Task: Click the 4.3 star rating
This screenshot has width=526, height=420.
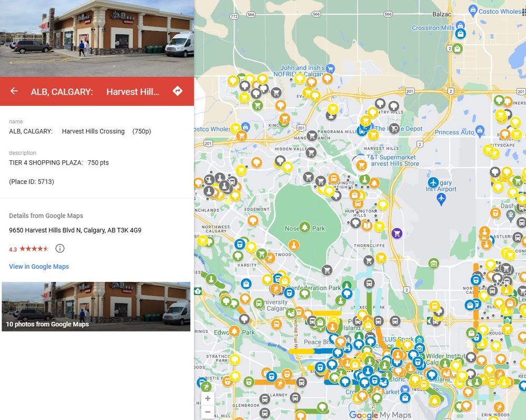Action: point(29,249)
